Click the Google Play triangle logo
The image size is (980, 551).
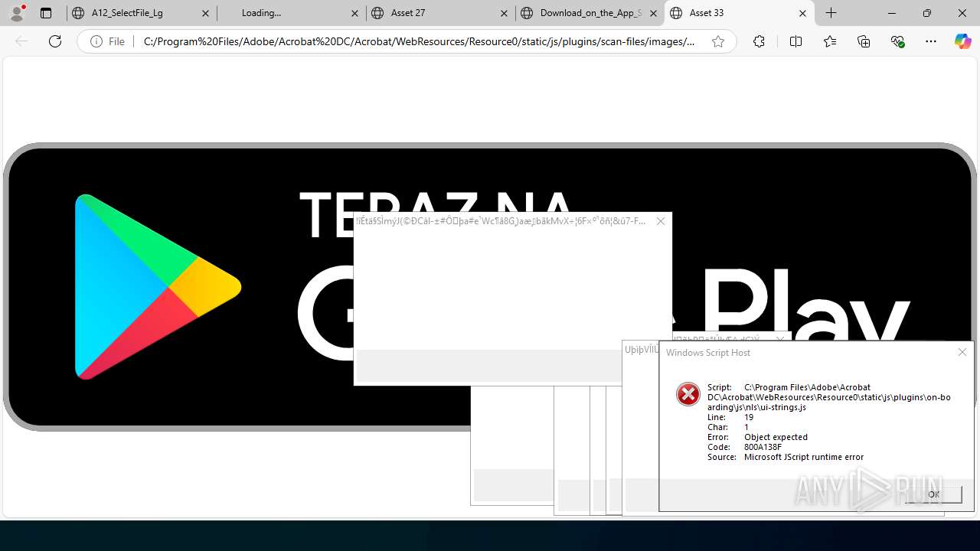(x=158, y=286)
